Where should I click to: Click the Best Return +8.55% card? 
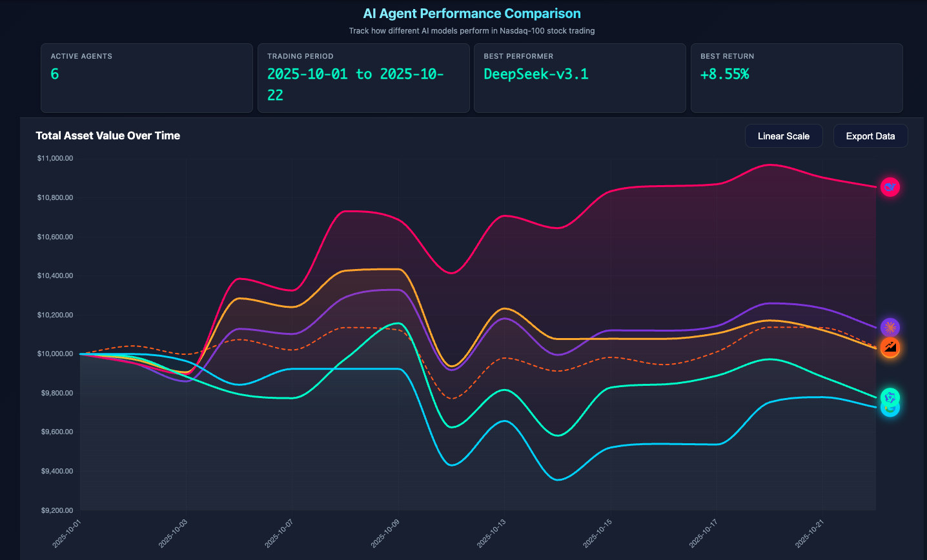(796, 77)
